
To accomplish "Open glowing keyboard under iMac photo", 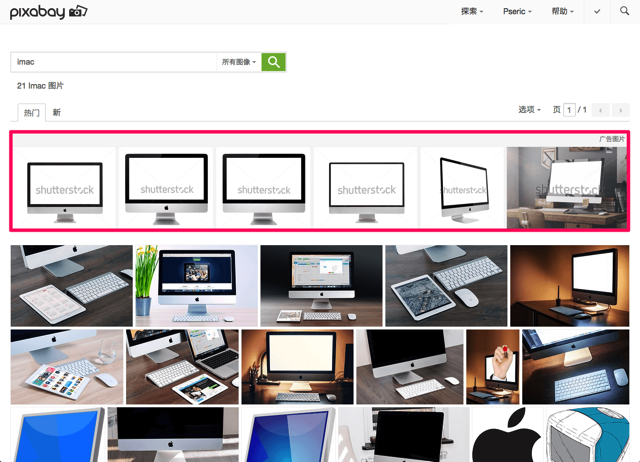I will [x=576, y=367].
